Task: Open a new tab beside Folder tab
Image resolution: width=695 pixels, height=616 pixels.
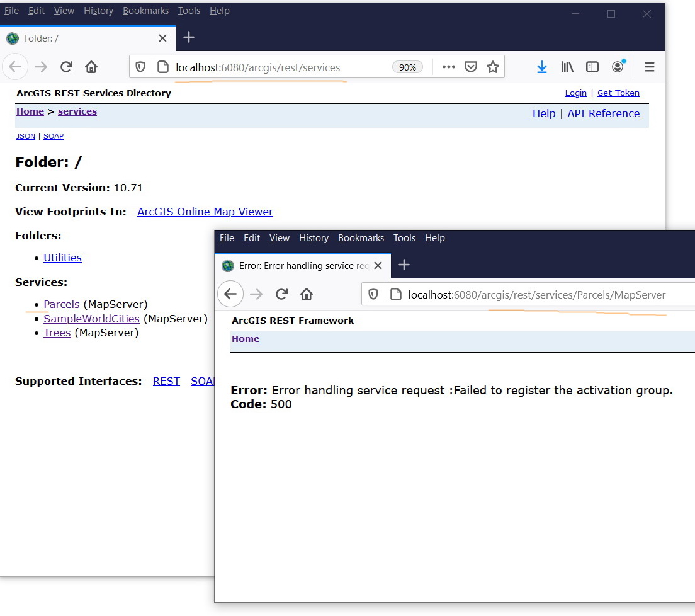Action: click(189, 38)
